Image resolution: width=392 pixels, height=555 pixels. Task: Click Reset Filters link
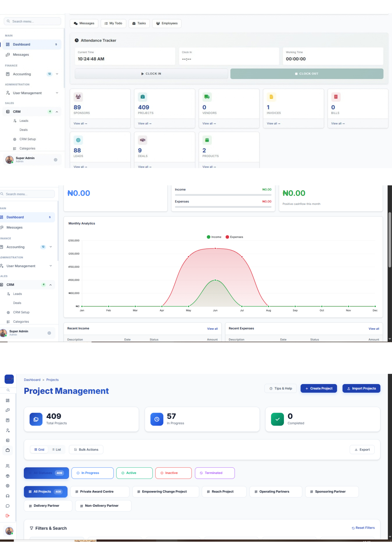pyautogui.click(x=363, y=528)
